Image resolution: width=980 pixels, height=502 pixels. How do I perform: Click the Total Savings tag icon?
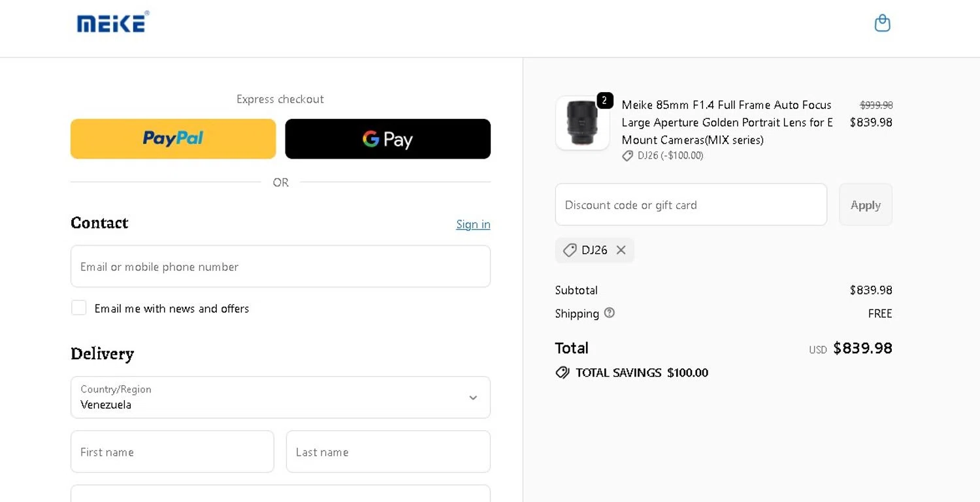pos(562,373)
